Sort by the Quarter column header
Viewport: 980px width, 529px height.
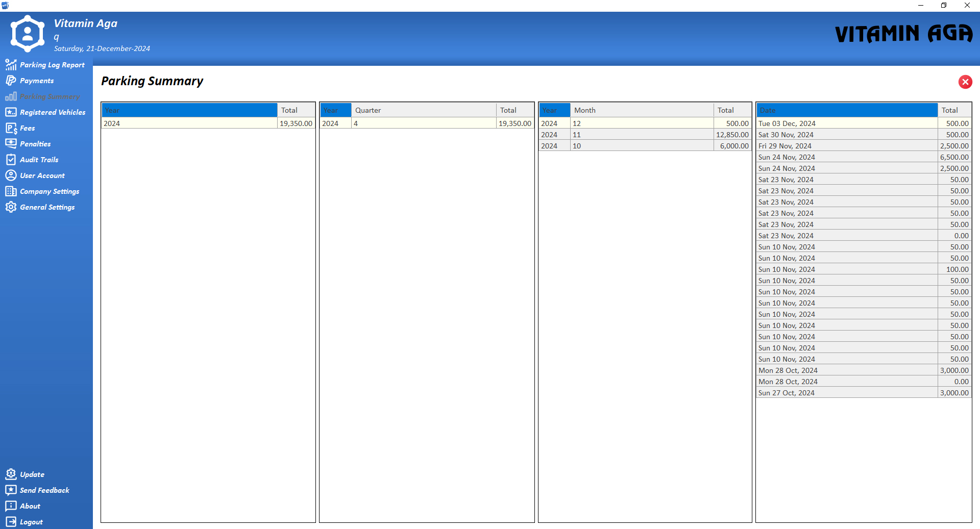click(423, 110)
